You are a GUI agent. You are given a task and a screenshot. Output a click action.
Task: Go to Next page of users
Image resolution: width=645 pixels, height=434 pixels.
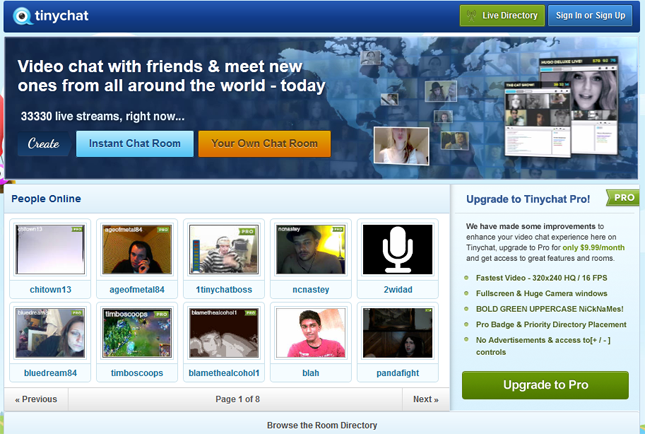click(x=425, y=399)
